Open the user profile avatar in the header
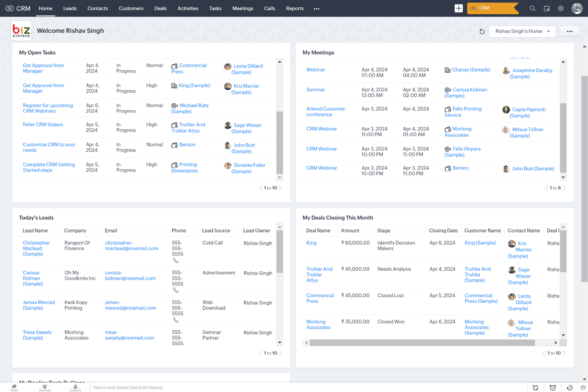This screenshot has height=392, width=588. pyautogui.click(x=577, y=8)
